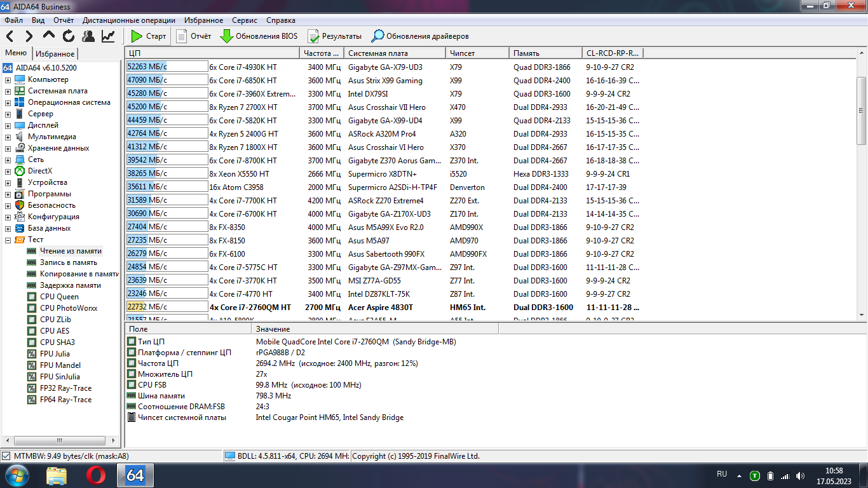Open the FPU SinJulia benchmark
868x488 pixels.
(x=60, y=377)
